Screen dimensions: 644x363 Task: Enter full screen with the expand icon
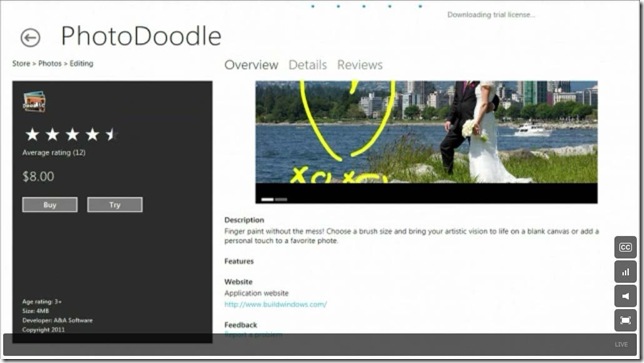click(625, 320)
